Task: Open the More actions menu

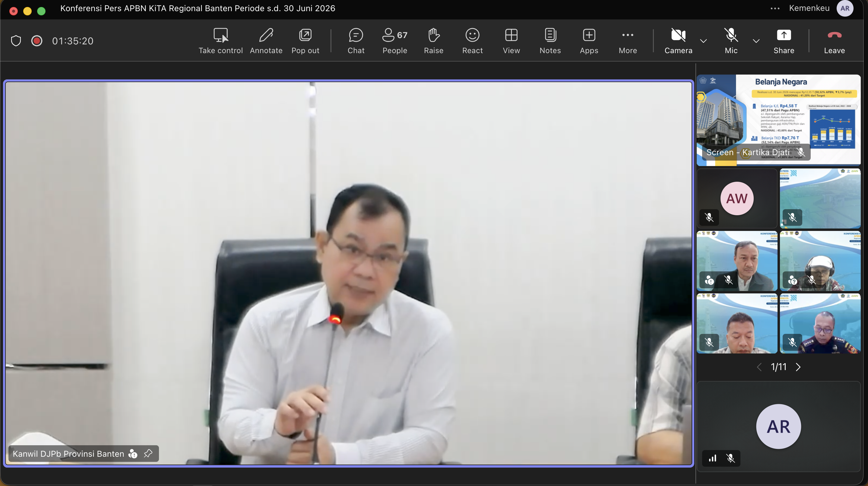Action: click(628, 41)
